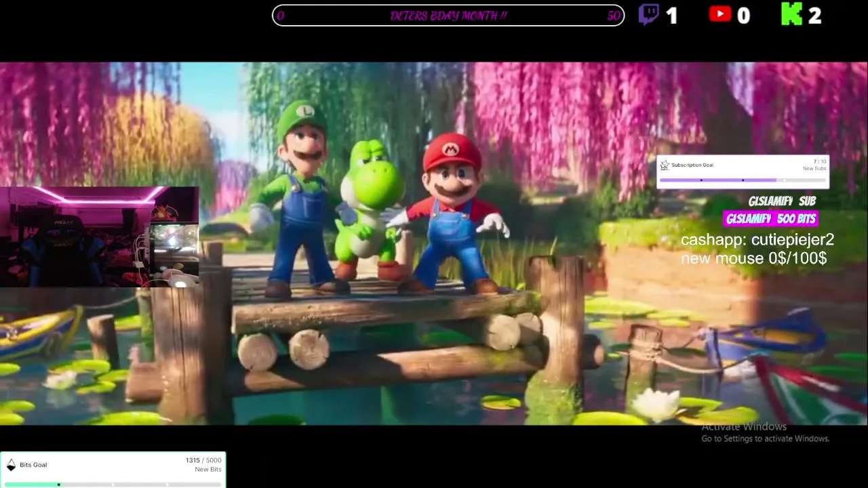
Task: Click the "7 / 10" subscription count
Action: pos(820,161)
